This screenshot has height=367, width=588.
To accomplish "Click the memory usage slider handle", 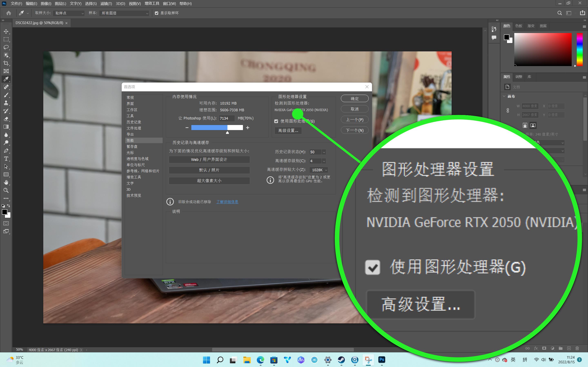I will pyautogui.click(x=227, y=133).
